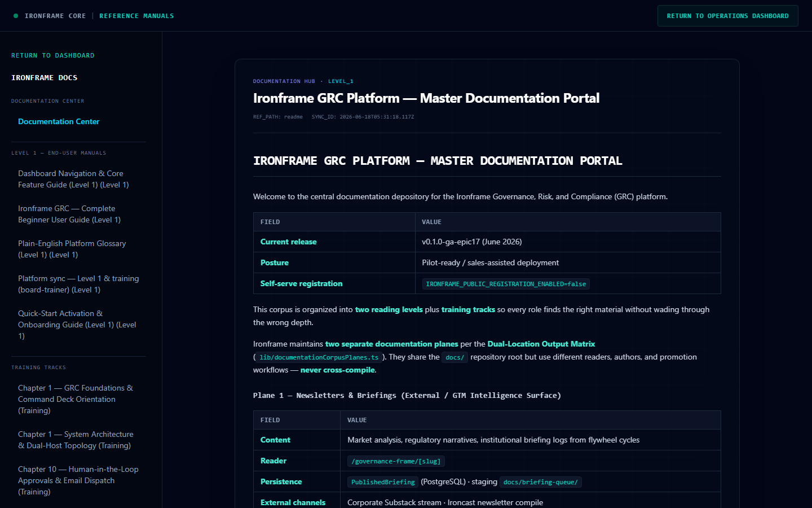The height and width of the screenshot is (508, 812).
Task: Open Chapter 1 GRC Foundations training
Action: point(78,399)
